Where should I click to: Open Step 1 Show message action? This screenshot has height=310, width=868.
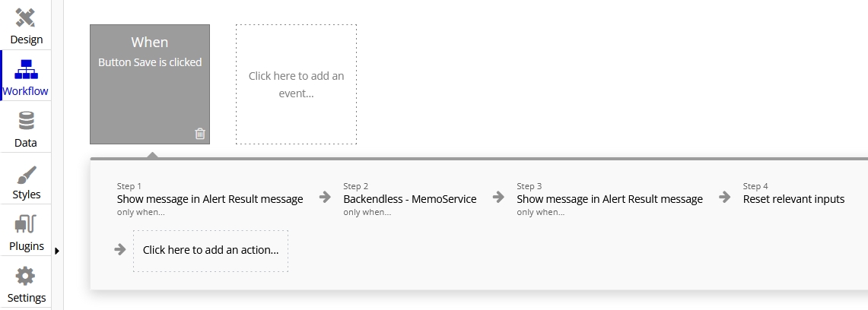click(x=210, y=199)
